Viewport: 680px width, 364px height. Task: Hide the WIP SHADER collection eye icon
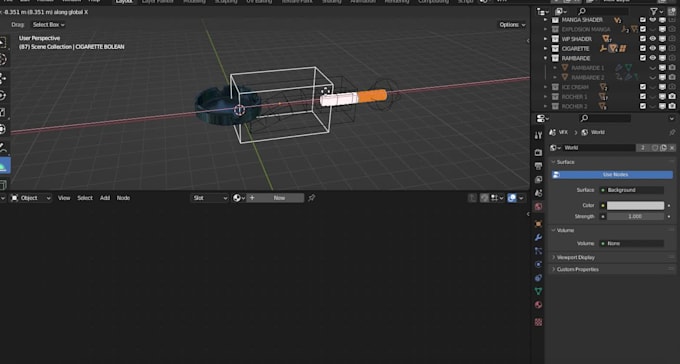[x=653, y=39]
